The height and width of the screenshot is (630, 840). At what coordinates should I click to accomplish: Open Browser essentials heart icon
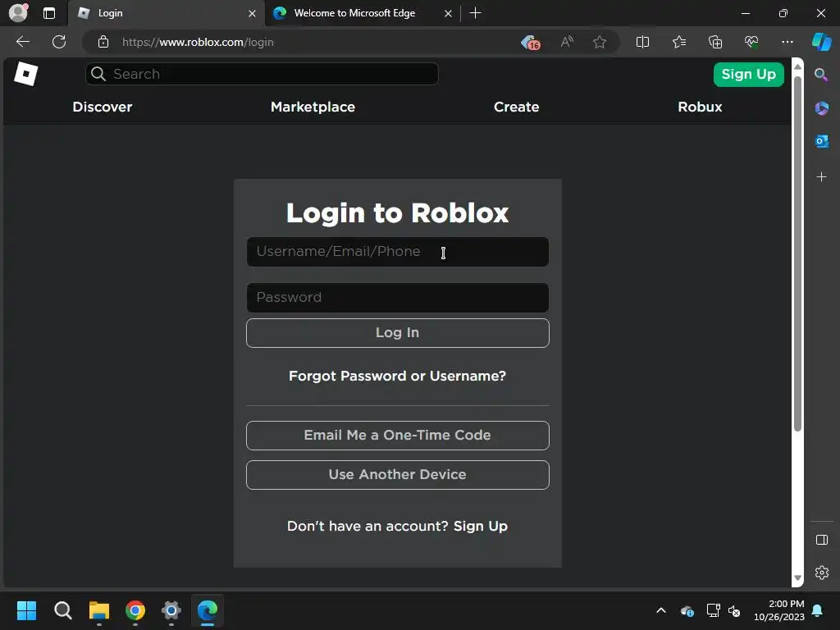tap(751, 42)
